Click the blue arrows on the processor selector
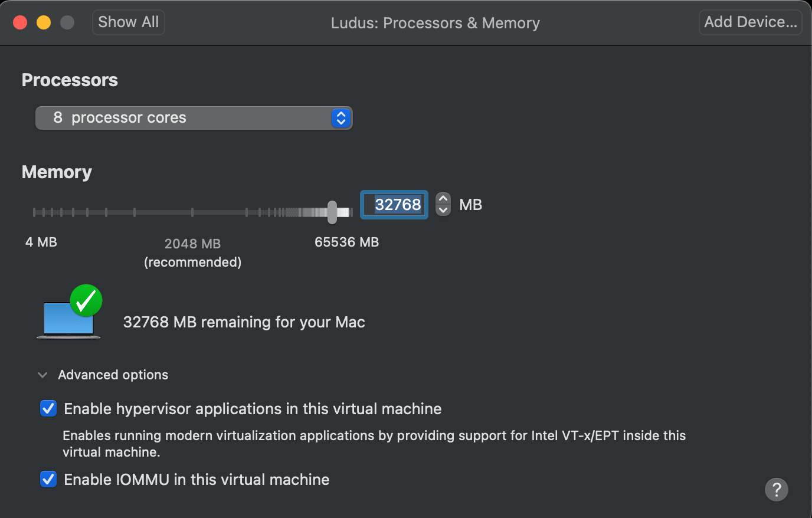Screen dimensions: 812x518 [341, 118]
